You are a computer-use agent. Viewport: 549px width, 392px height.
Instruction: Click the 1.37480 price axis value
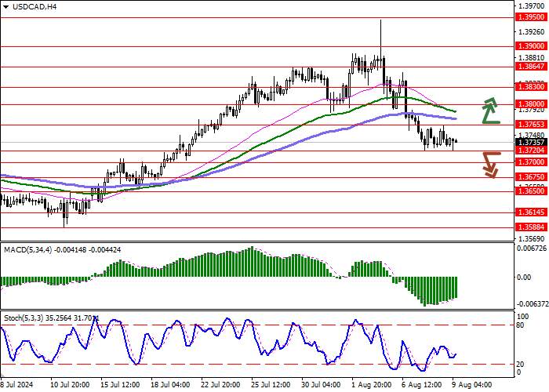532,136
